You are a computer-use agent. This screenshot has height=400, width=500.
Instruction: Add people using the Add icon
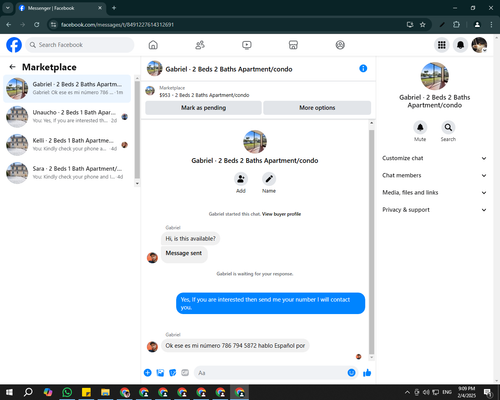coord(241,179)
